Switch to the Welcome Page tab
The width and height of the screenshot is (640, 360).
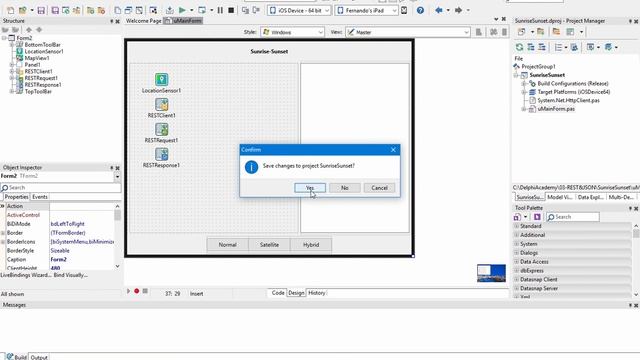(x=143, y=20)
